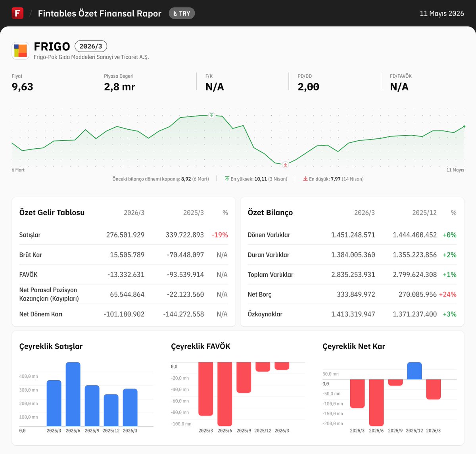
Task: Click the Çeyreklik FAVÖK chart title
Action: (201, 347)
